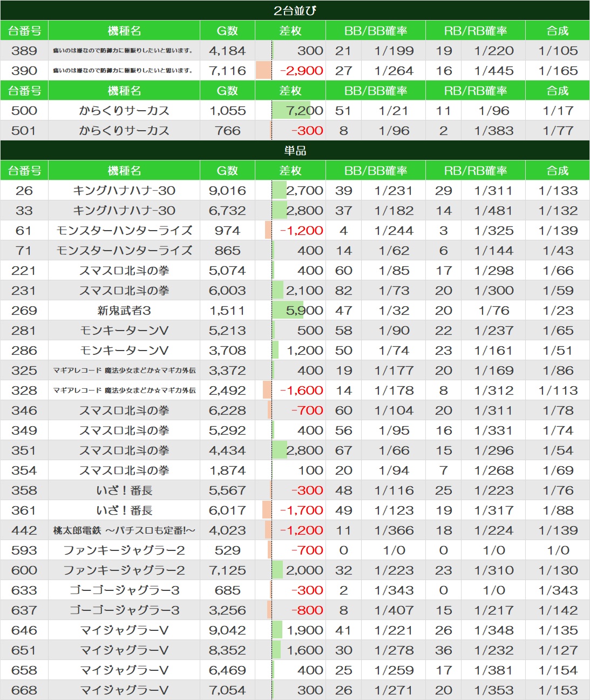Click the 2台並び section header
Screen dimensions: 590x700
coord(295,10)
